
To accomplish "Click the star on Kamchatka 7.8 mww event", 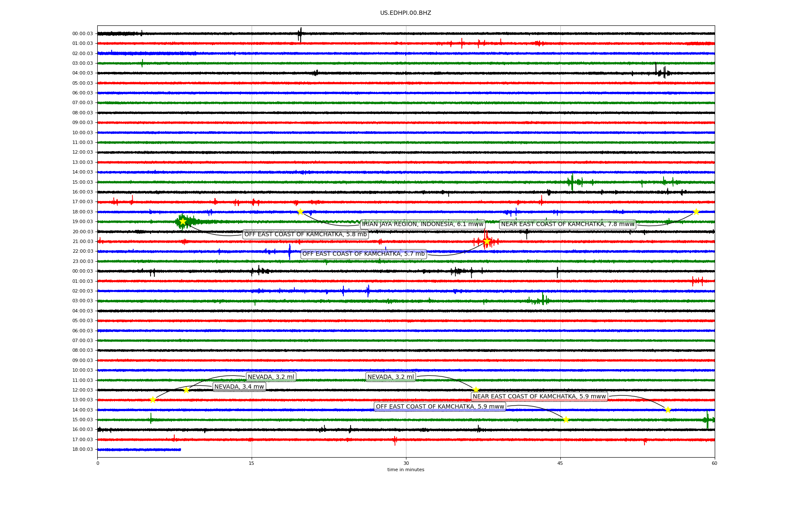I will 696,212.
